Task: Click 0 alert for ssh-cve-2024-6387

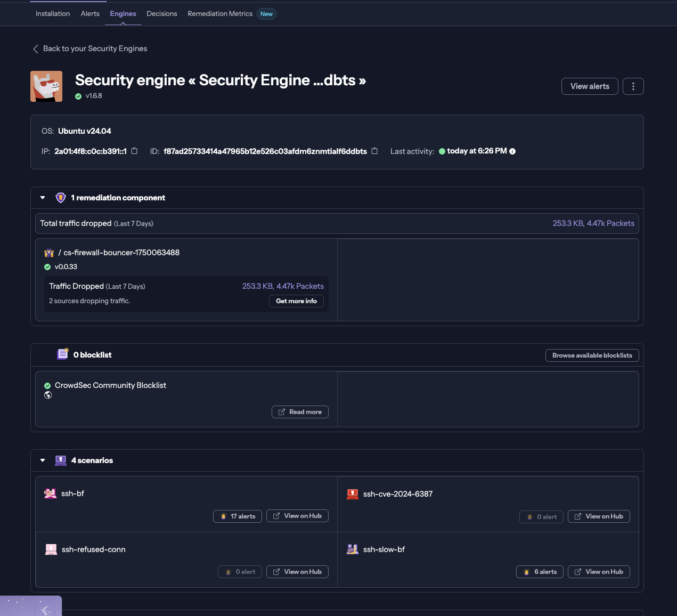Action: pyautogui.click(x=541, y=517)
